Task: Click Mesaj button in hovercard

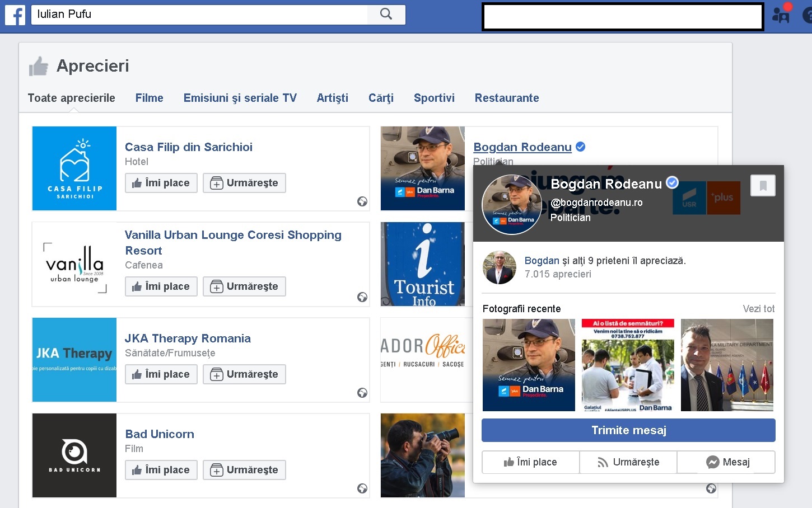Action: point(726,462)
